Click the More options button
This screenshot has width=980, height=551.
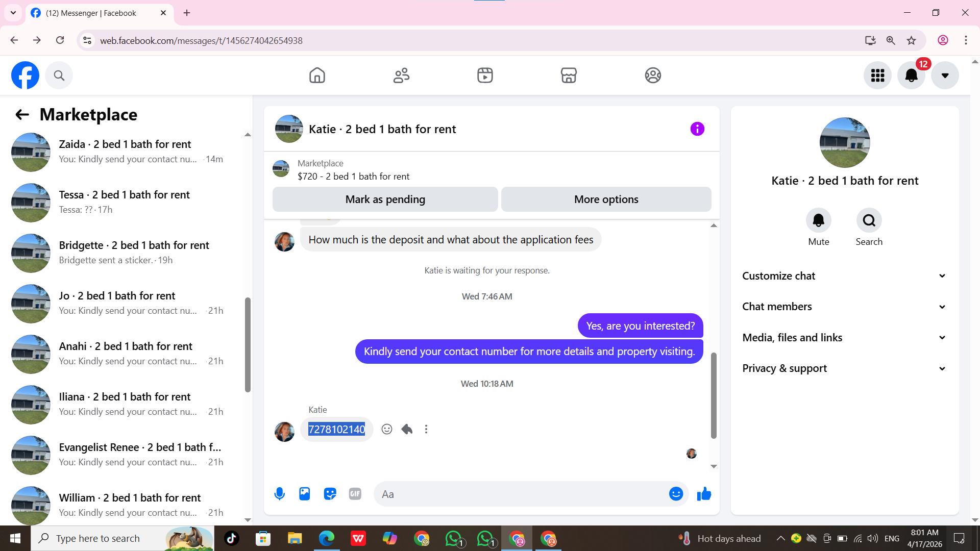click(x=606, y=199)
